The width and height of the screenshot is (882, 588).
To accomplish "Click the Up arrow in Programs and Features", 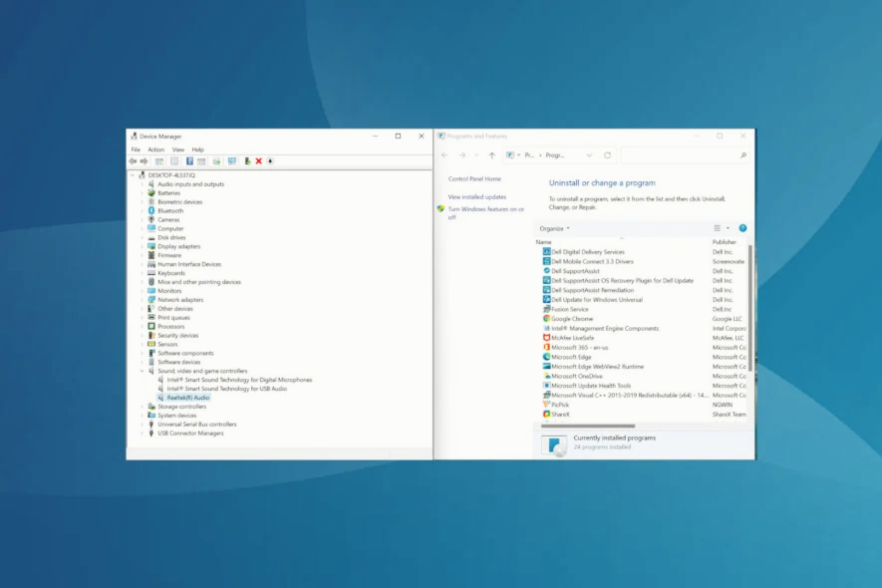I will (492, 155).
